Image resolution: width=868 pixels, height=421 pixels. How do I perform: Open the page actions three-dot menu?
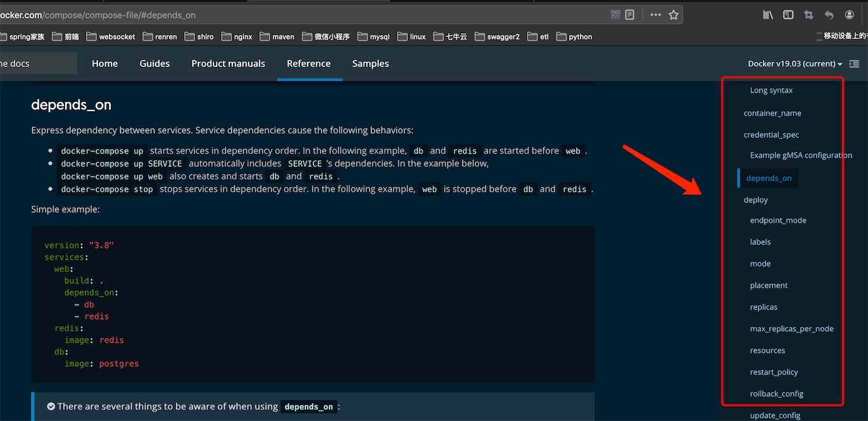click(x=656, y=15)
